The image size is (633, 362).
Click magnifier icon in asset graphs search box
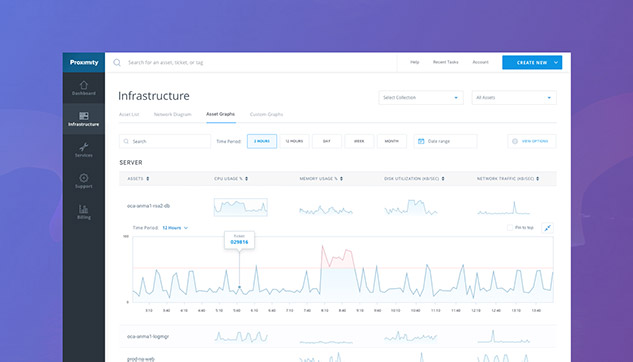126,141
